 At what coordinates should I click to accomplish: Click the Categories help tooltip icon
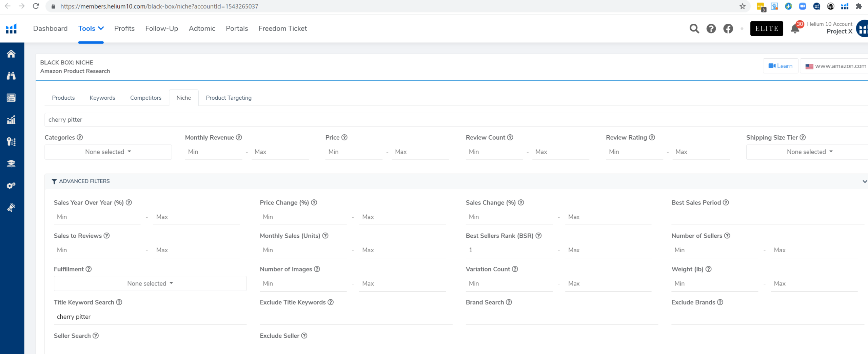pos(80,137)
